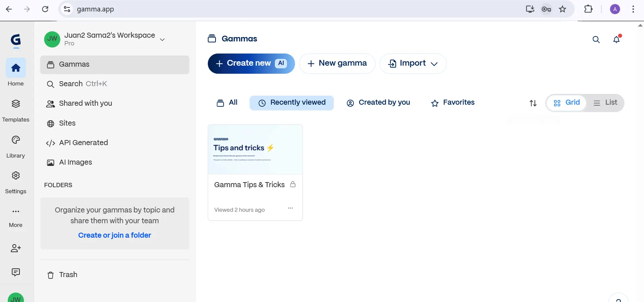
Task: Open the Import dropdown
Action: point(413,63)
